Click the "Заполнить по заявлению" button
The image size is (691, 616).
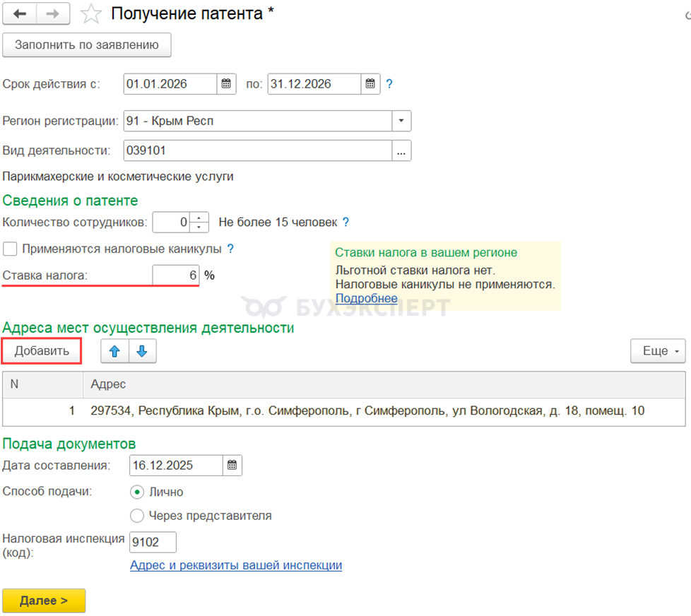[87, 45]
